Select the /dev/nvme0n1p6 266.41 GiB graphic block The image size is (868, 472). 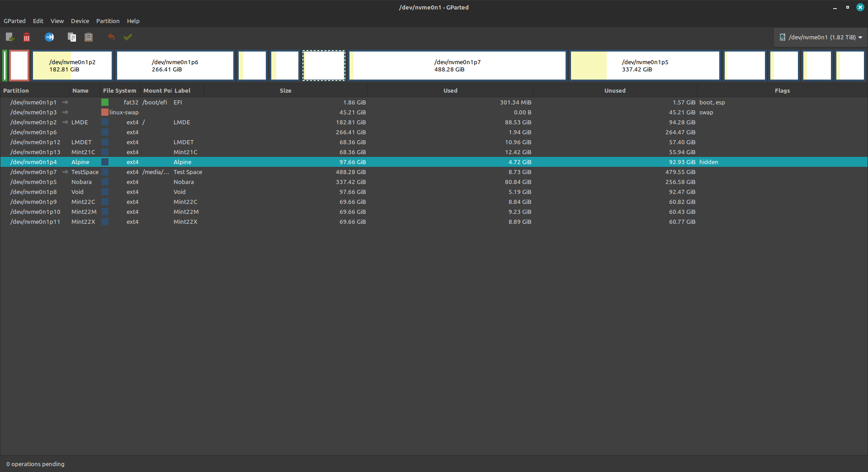pos(175,66)
